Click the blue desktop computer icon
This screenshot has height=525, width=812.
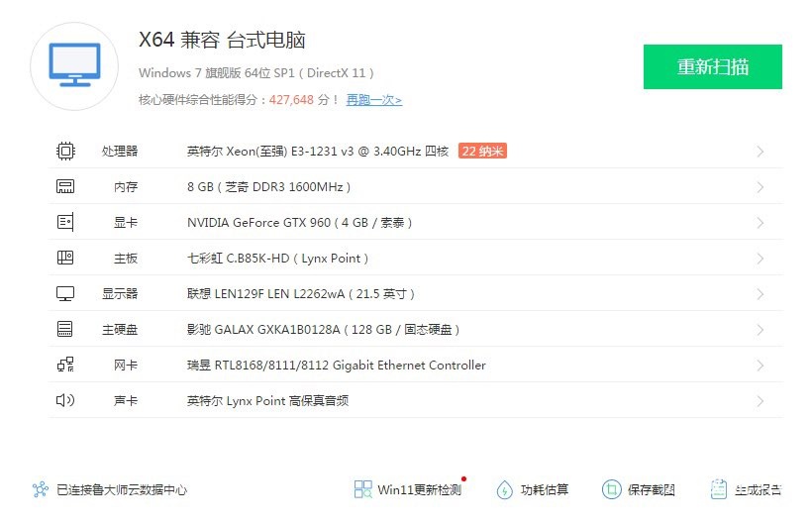74,65
